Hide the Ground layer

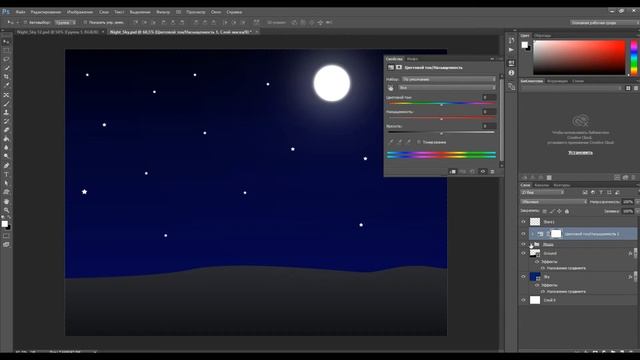pos(523,253)
